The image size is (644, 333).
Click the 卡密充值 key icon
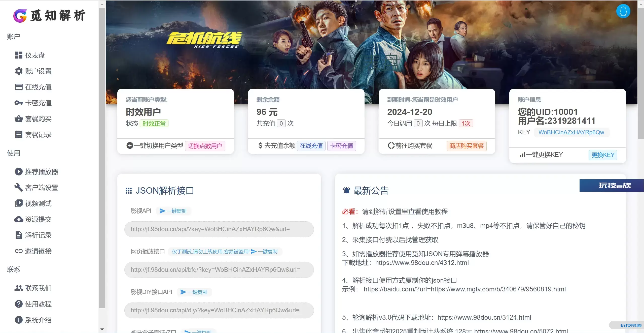19,103
